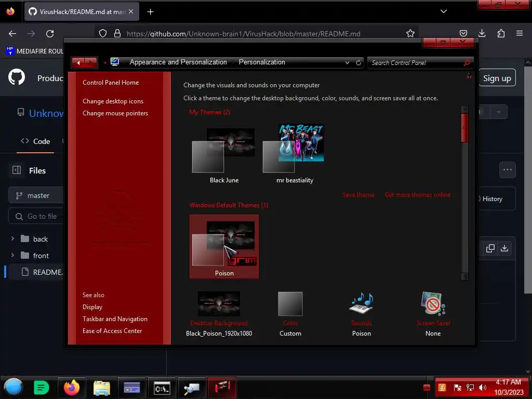Open MEDIAFIRE ROUL bookmark

click(35, 51)
